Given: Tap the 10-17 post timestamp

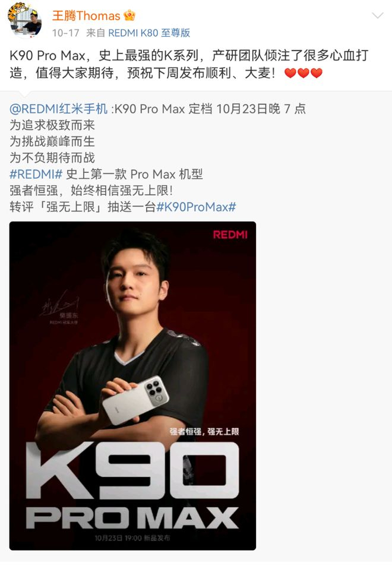Looking at the screenshot, I should click(65, 33).
